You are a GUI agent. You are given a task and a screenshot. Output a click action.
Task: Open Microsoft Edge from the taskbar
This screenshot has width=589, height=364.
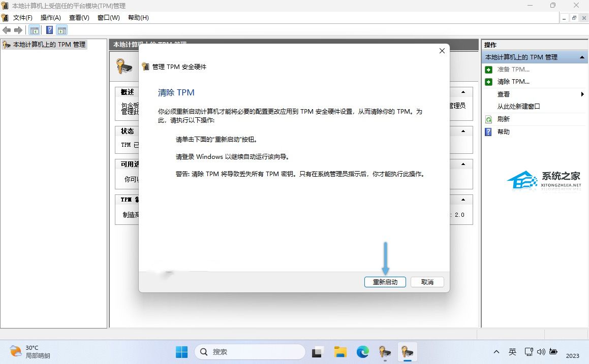(x=362, y=351)
